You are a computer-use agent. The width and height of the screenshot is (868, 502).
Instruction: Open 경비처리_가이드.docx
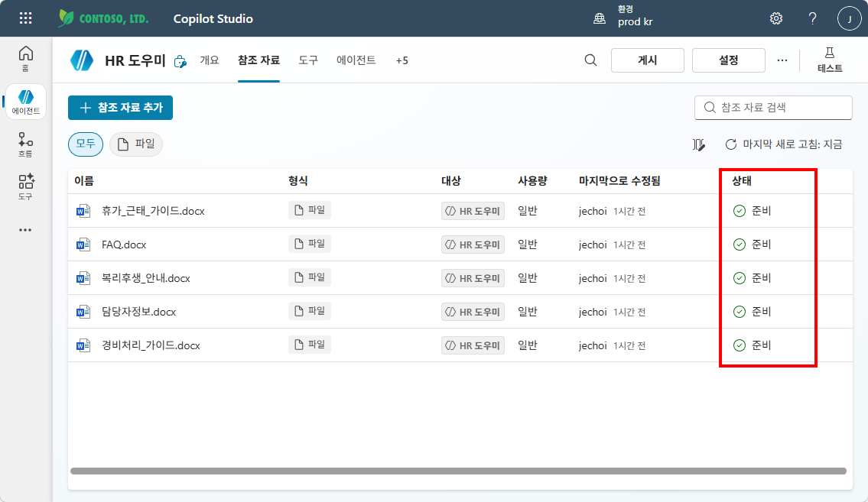pos(151,346)
